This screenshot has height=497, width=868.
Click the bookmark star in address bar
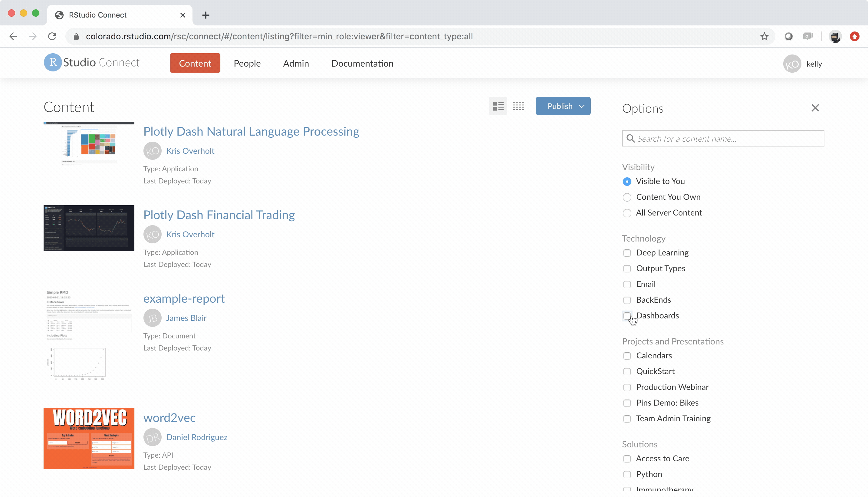(x=764, y=36)
